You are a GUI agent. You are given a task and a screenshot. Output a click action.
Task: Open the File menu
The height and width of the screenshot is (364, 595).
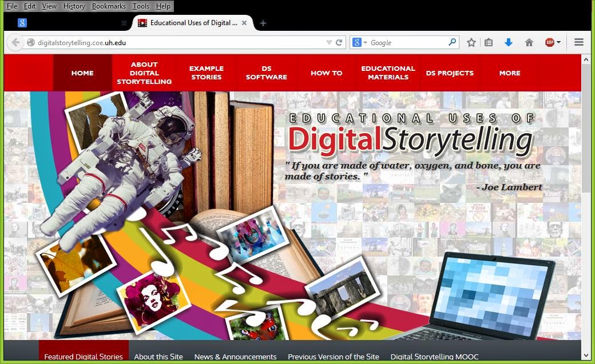click(12, 6)
